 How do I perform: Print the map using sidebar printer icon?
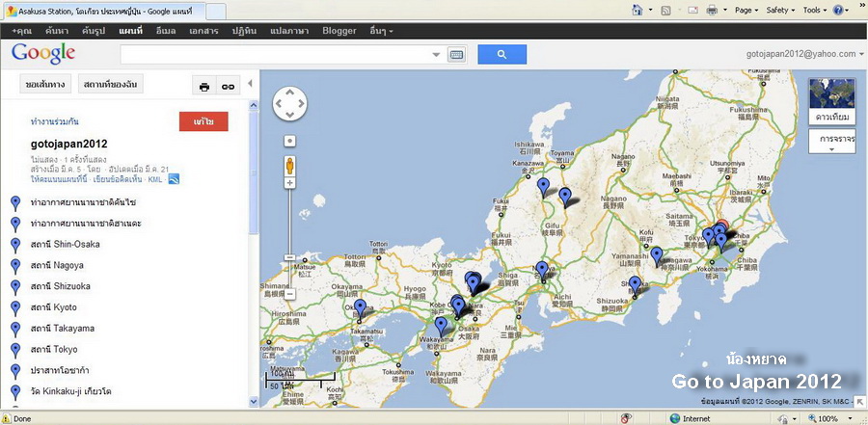(x=204, y=87)
